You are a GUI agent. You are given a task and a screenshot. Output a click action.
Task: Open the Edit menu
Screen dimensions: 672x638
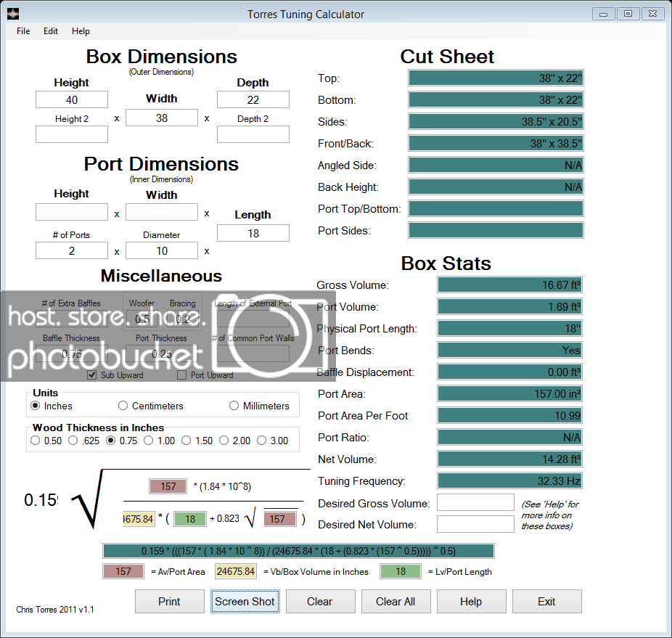click(x=51, y=31)
